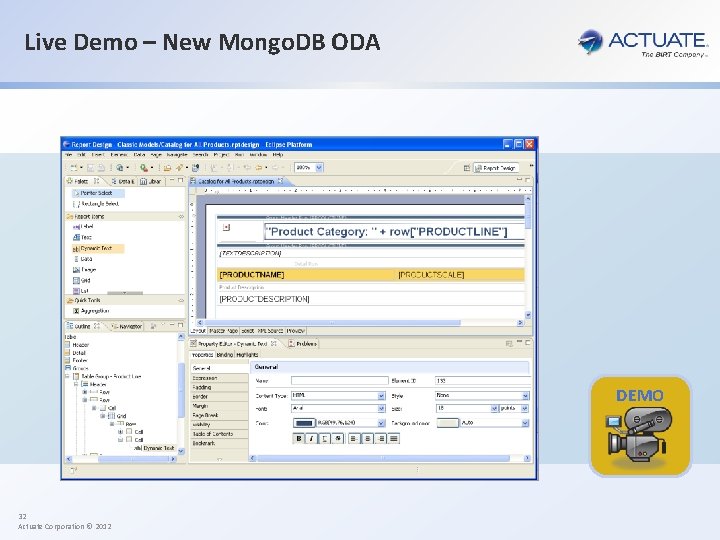720x540 pixels.
Task: Select the Image item in palette
Action: click(x=84, y=270)
